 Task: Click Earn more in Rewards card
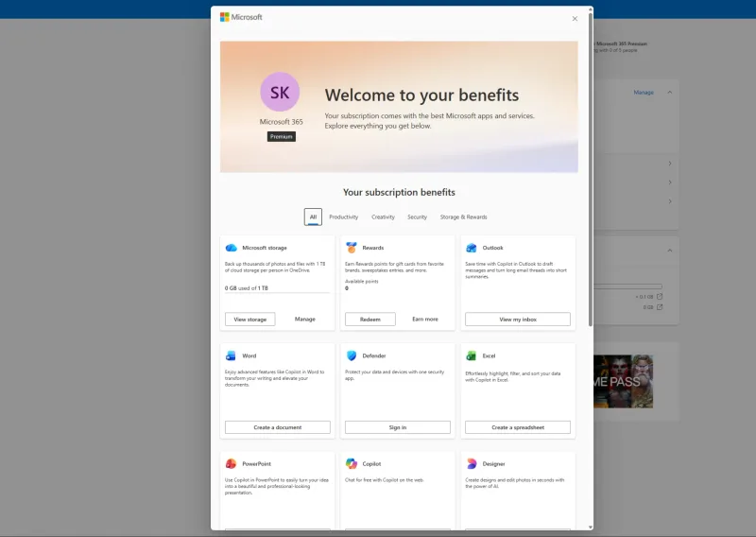pyautogui.click(x=425, y=319)
